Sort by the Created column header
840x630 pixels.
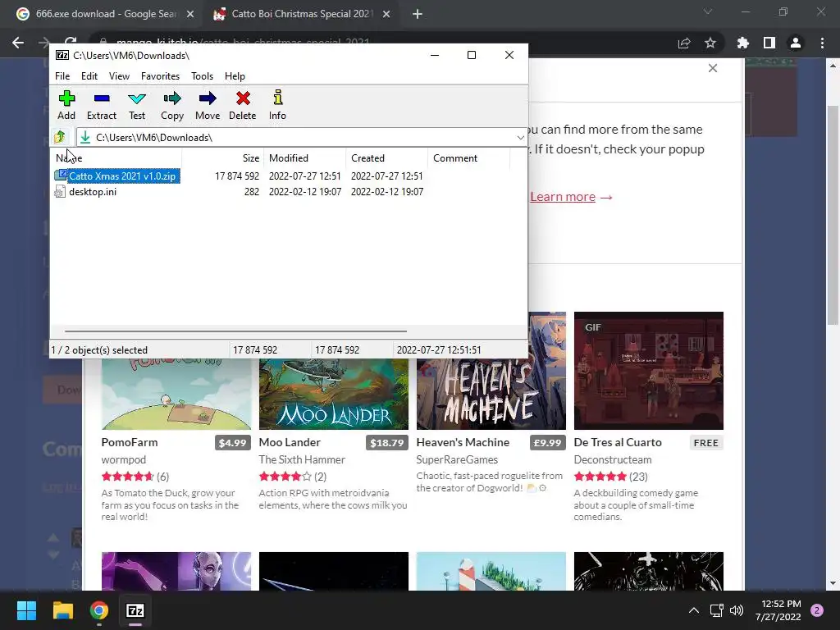[x=386, y=158]
